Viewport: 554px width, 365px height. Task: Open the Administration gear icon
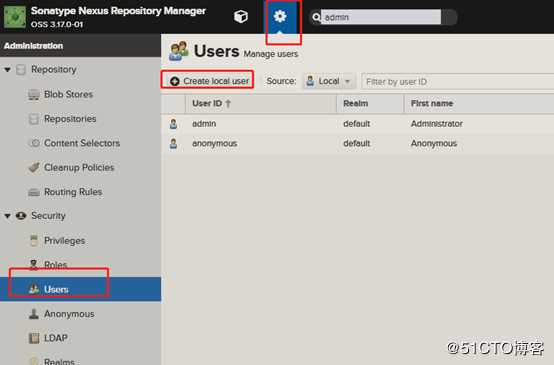(x=280, y=16)
